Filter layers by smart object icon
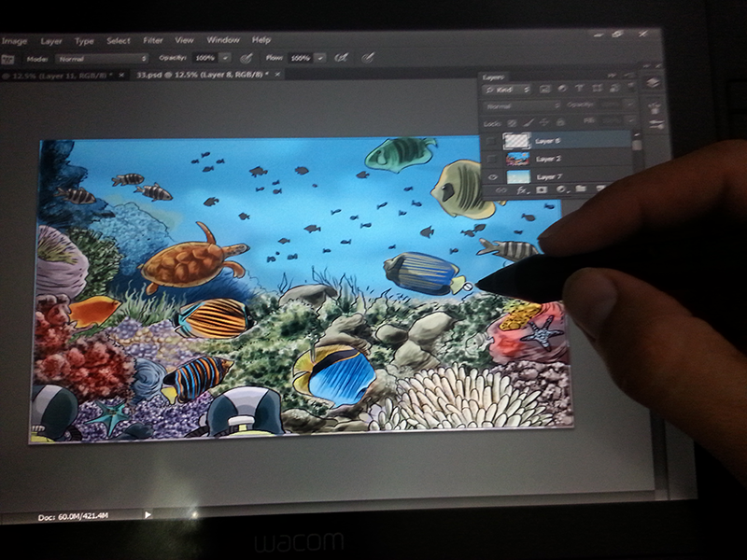Screen dimensions: 747x560 point(614,88)
